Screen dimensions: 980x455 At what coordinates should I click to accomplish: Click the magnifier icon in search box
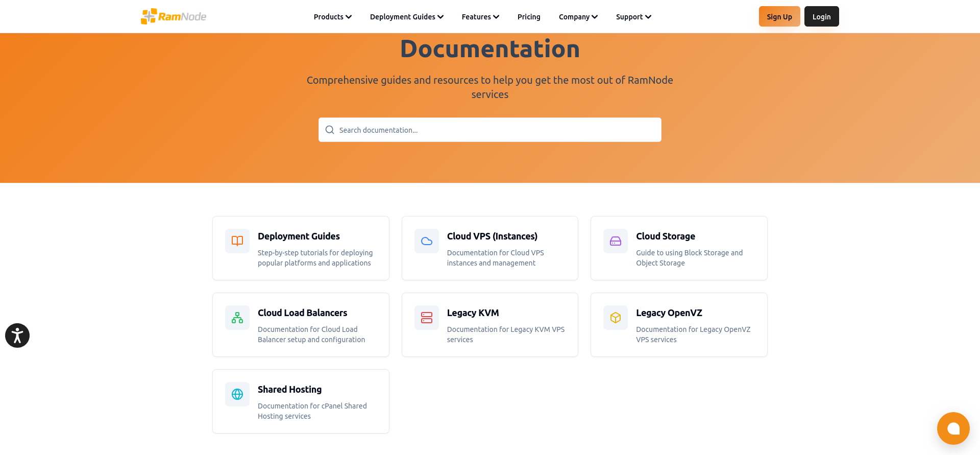coord(330,130)
